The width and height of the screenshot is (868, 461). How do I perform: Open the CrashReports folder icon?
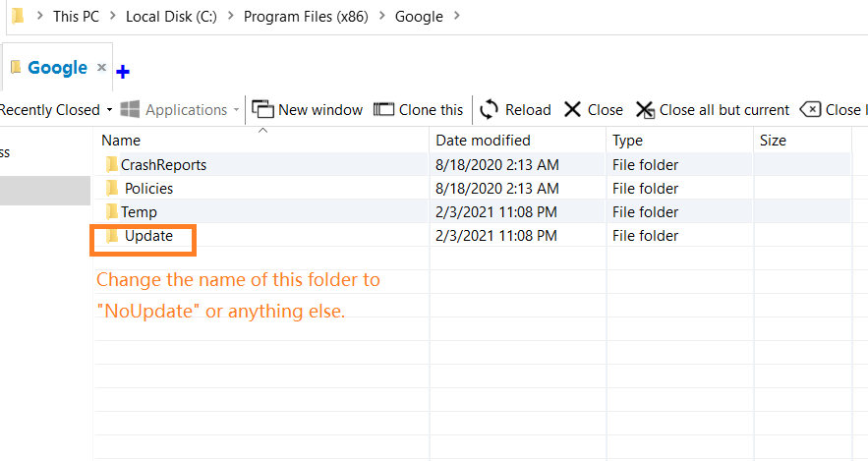coord(112,164)
